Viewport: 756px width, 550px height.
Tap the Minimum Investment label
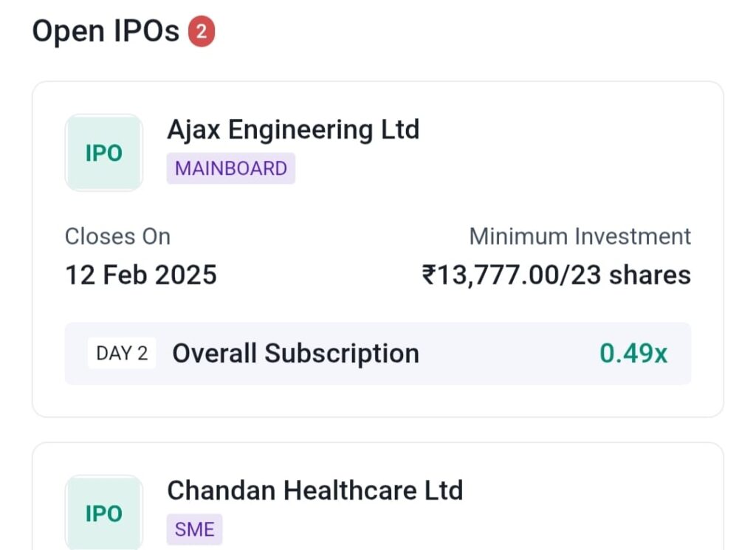(x=580, y=237)
